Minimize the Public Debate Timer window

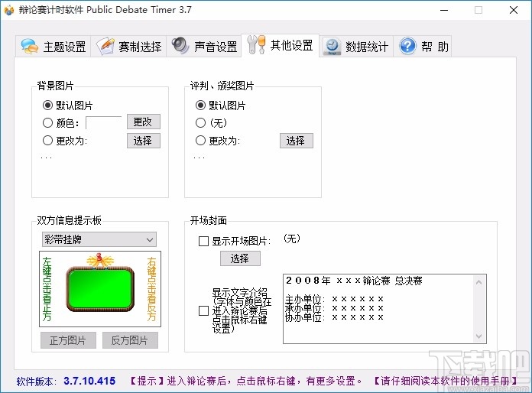point(444,10)
